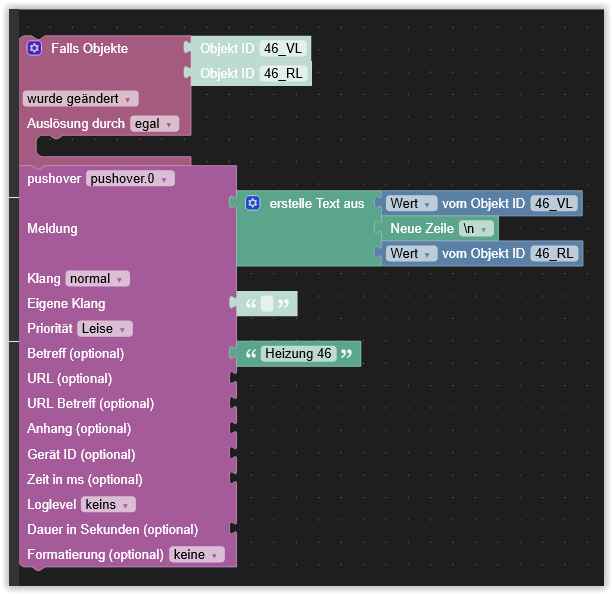Edit first trigger Objekt ID 46_VL field
The width and height of the screenshot is (612, 594).
tap(283, 48)
